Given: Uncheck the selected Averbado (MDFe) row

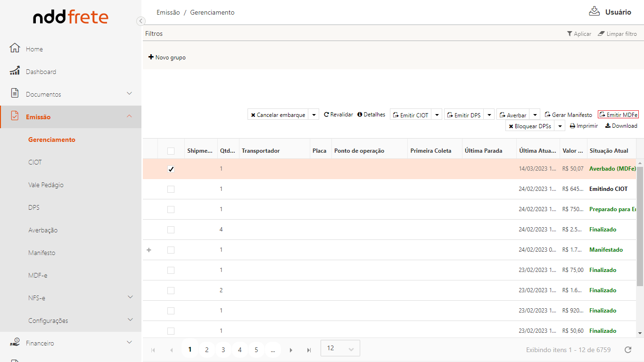Looking at the screenshot, I should [x=171, y=169].
